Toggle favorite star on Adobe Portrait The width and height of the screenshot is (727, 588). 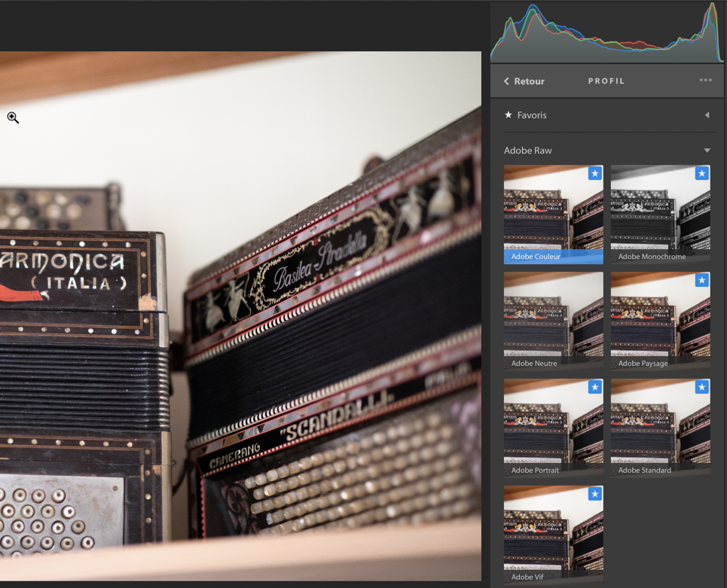click(x=595, y=387)
